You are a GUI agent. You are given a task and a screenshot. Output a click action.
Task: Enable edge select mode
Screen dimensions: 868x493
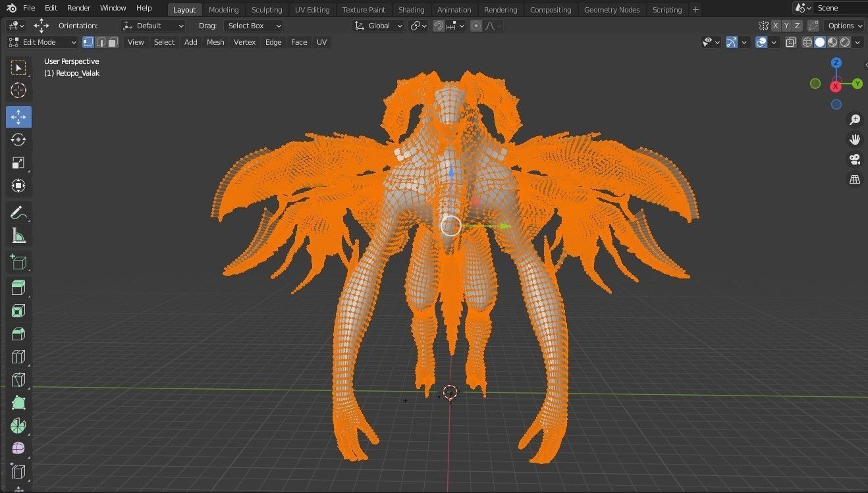pos(101,42)
